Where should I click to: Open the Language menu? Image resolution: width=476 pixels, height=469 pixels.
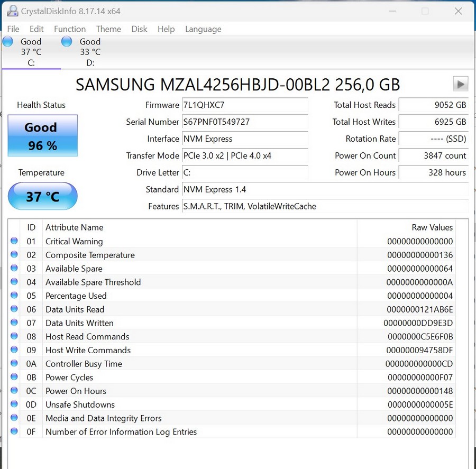coord(203,29)
